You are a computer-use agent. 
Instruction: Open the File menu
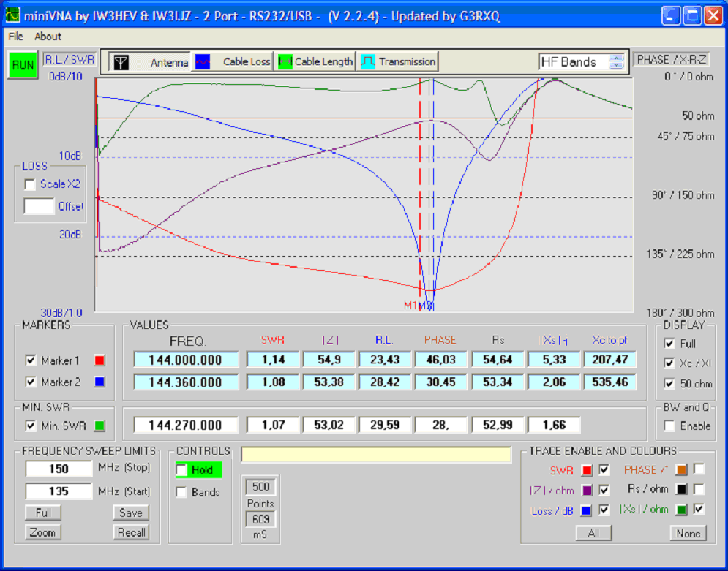(x=15, y=37)
